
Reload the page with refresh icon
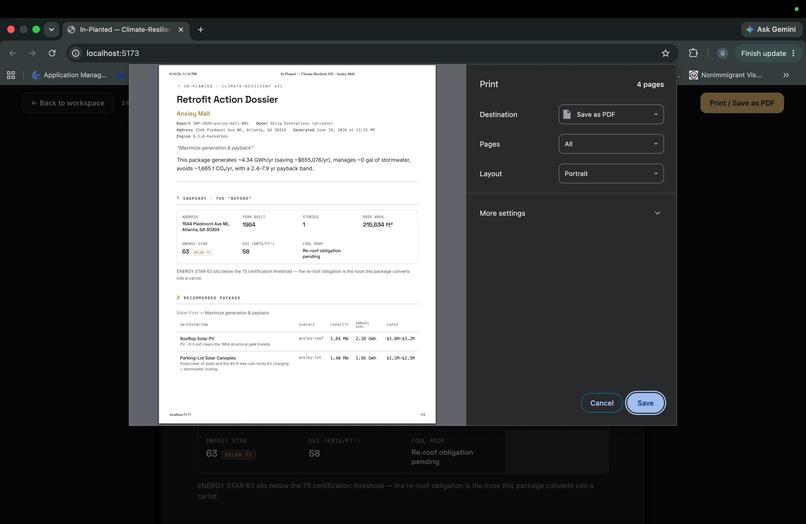coord(52,53)
